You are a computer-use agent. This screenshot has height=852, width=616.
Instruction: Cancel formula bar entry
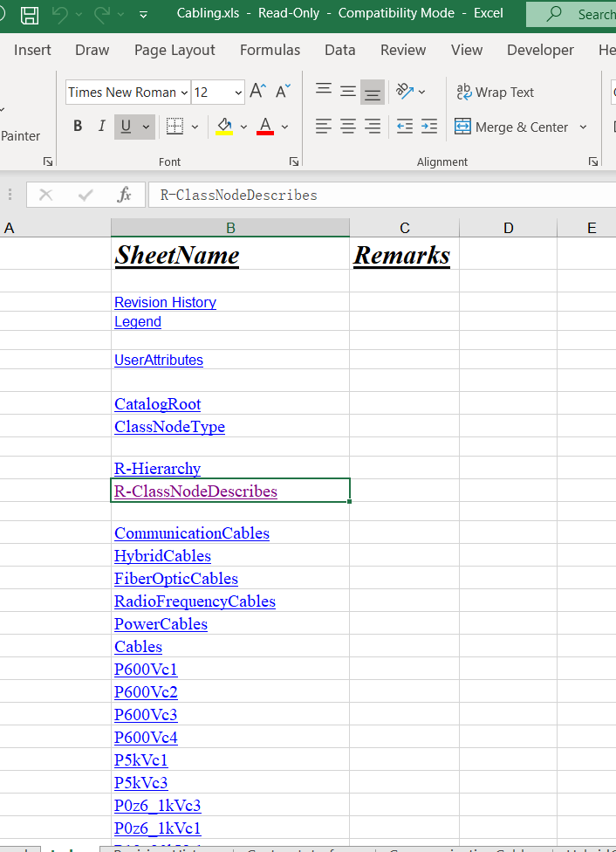(x=45, y=195)
